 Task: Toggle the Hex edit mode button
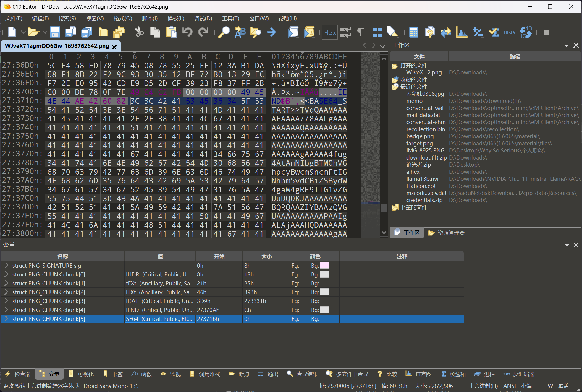pos(330,32)
